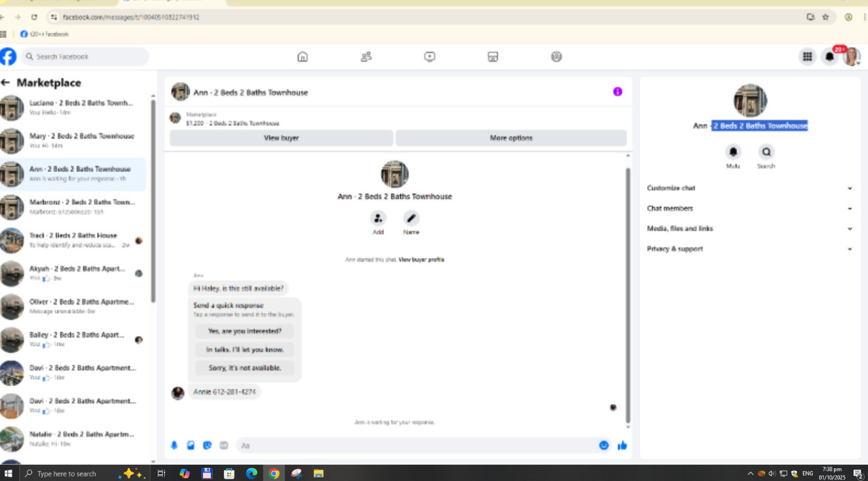The width and height of the screenshot is (868, 481).
Task: Click the Search Facebook field
Action: pyautogui.click(x=85, y=57)
